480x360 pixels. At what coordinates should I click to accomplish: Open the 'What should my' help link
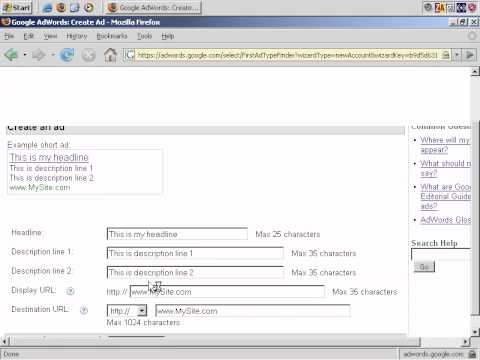coord(445,168)
